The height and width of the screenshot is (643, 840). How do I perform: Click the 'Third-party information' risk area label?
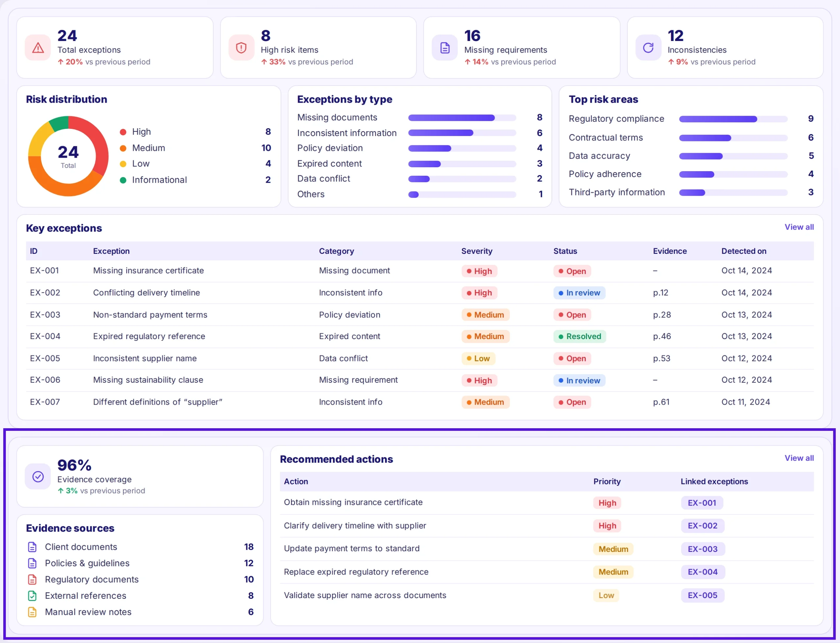[617, 192]
